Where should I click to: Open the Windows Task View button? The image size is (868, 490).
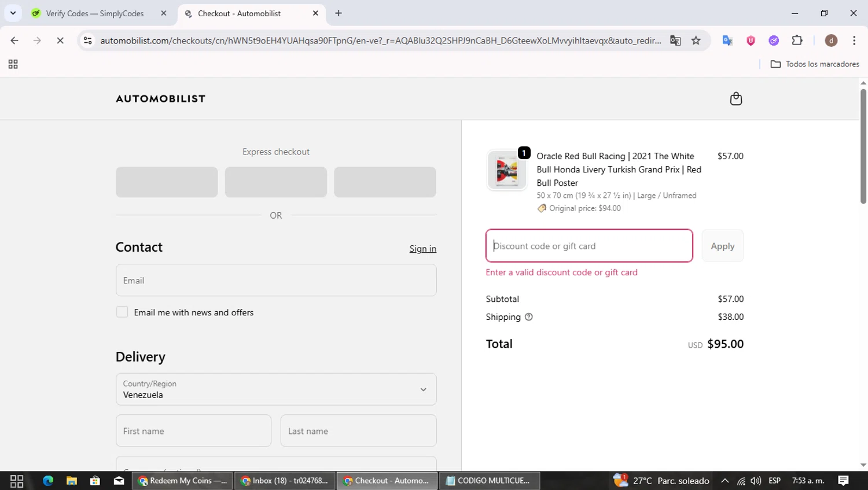click(x=17, y=481)
